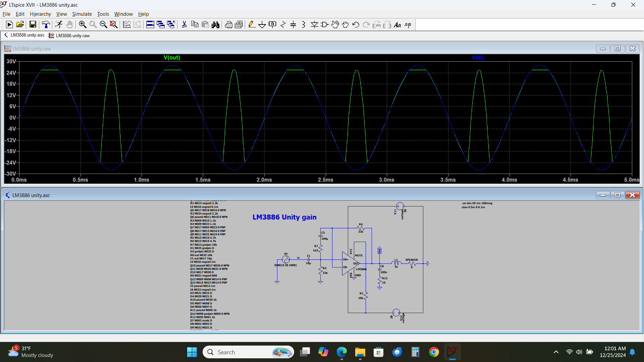
Task: Open the clock showing 12:01 AM
Action: point(613,352)
